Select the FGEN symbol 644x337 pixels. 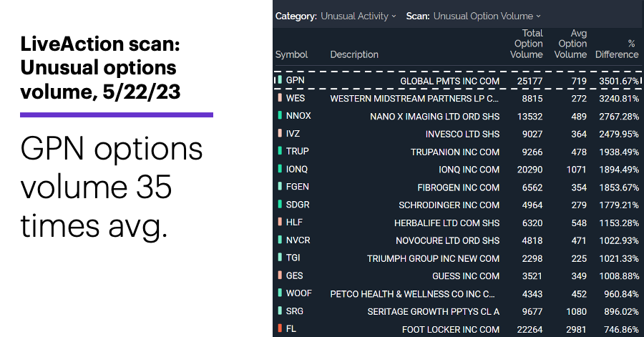coord(298,187)
